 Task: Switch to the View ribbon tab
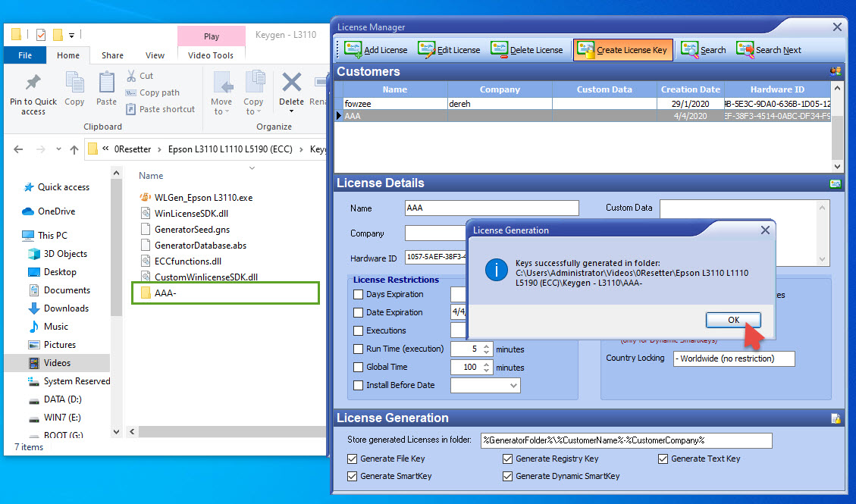coord(155,55)
